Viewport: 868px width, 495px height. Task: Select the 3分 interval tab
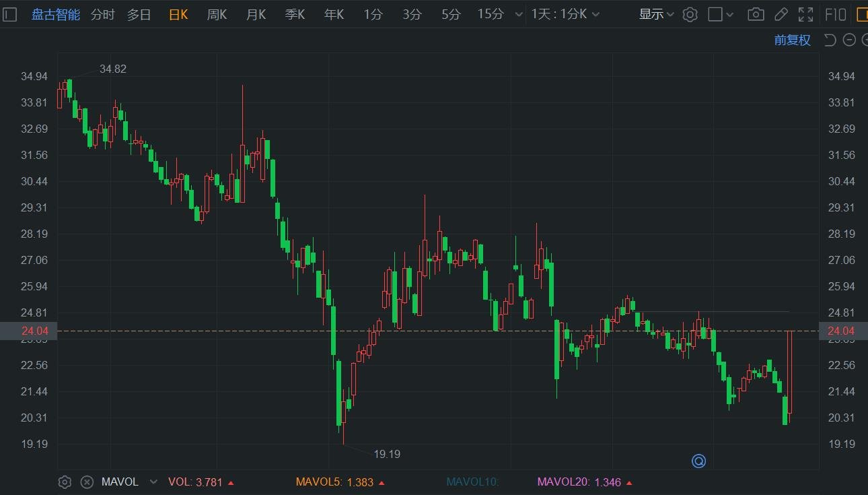click(x=412, y=14)
